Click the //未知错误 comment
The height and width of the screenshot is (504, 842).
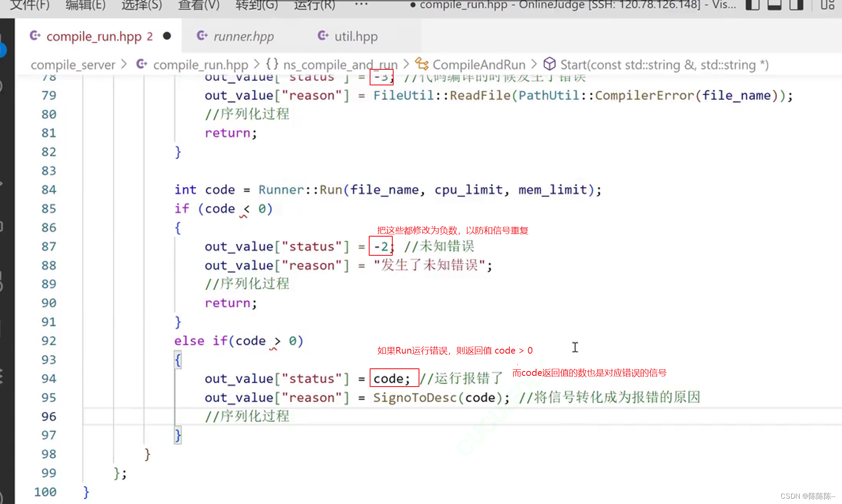tap(439, 246)
